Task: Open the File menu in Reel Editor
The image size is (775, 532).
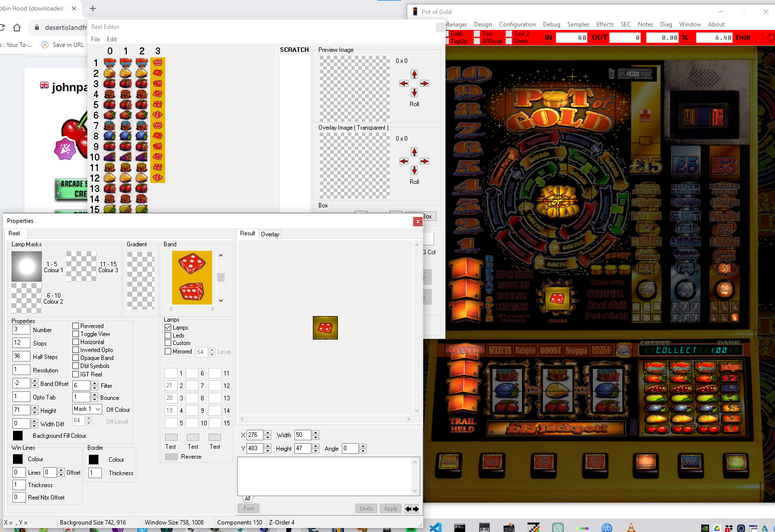Action: 95,39
